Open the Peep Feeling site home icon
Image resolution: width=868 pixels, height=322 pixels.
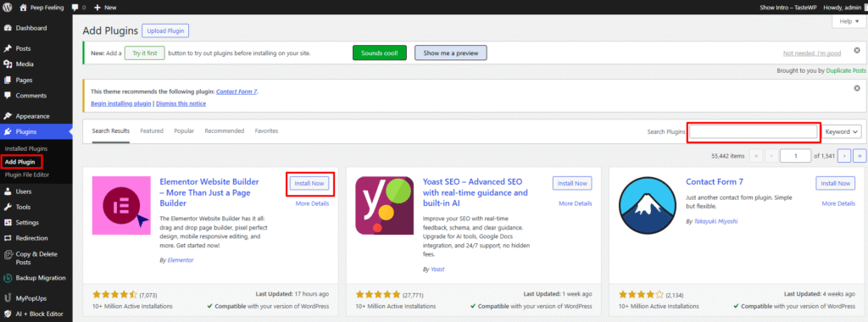pos(23,8)
